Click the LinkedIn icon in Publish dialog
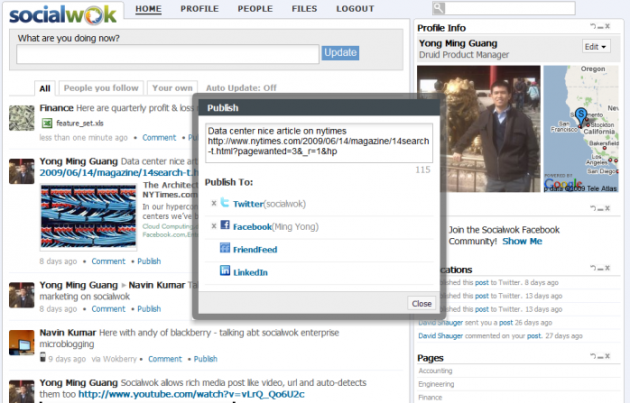Viewport: 630px width, 403px height. [x=225, y=270]
